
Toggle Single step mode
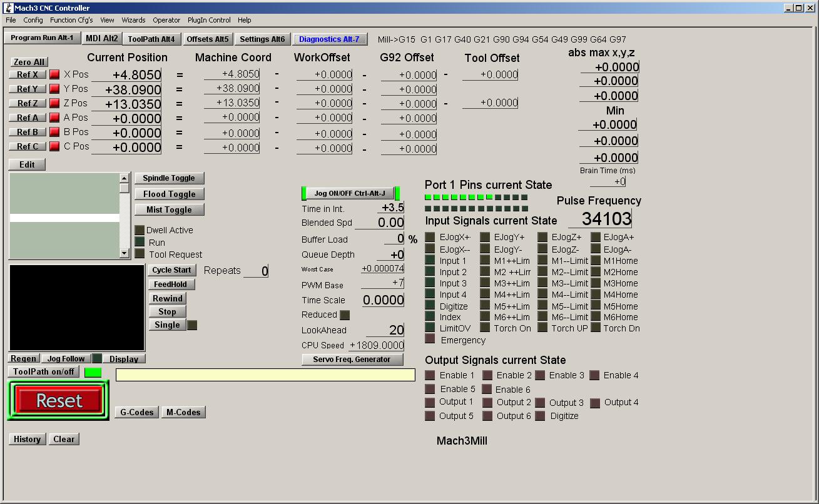point(167,325)
